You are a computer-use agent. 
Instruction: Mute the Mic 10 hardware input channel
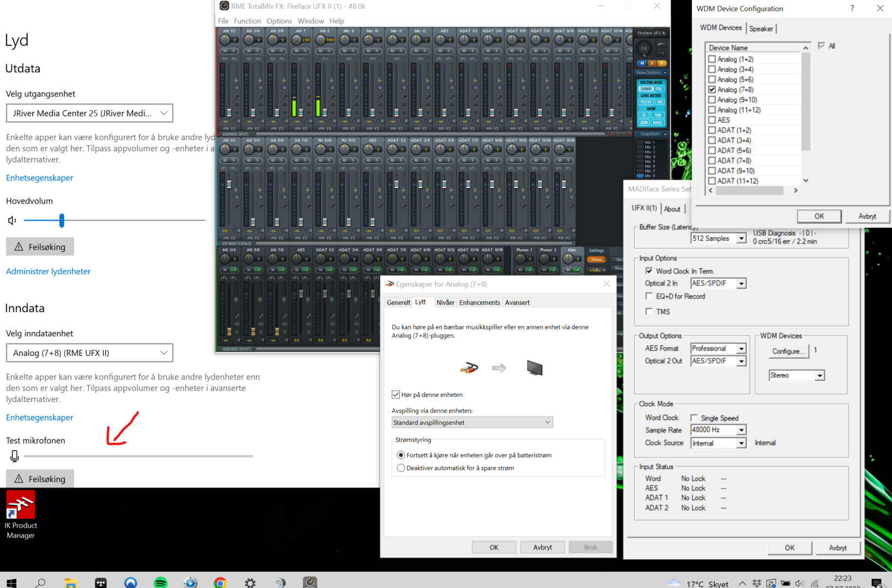point(368,51)
